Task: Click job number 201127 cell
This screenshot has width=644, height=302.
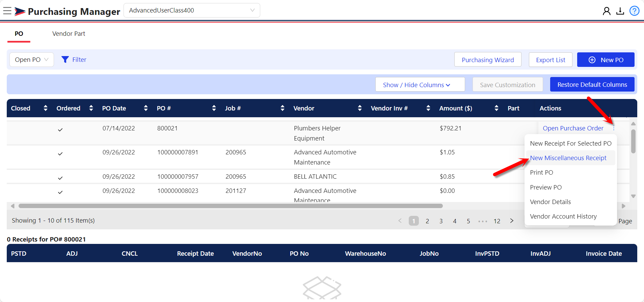Action: [x=236, y=191]
